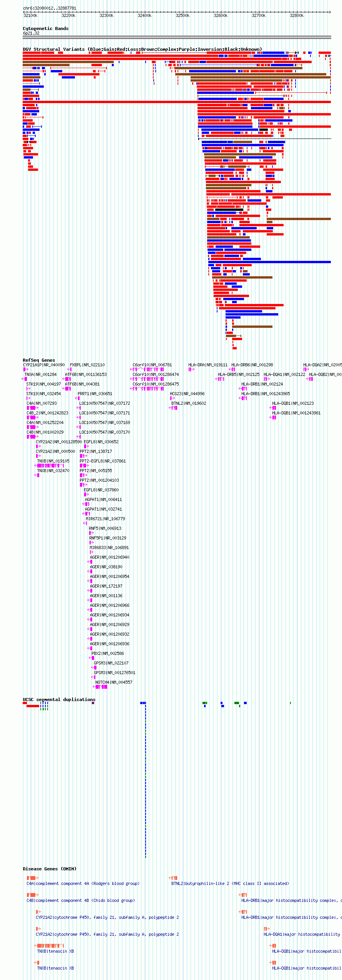Image resolution: width=342 pixels, height=980 pixels.
Task: Select the HLA-DRB6|NR_001298 gene label
Action: point(252,365)
